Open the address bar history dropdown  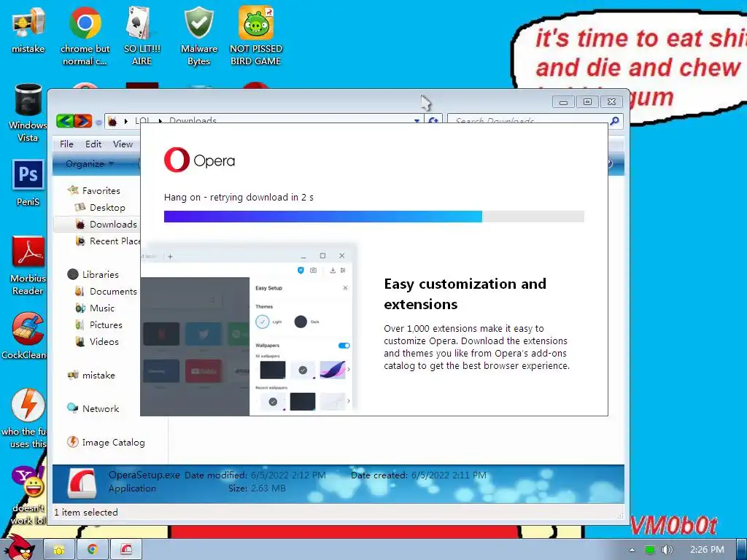(x=417, y=121)
